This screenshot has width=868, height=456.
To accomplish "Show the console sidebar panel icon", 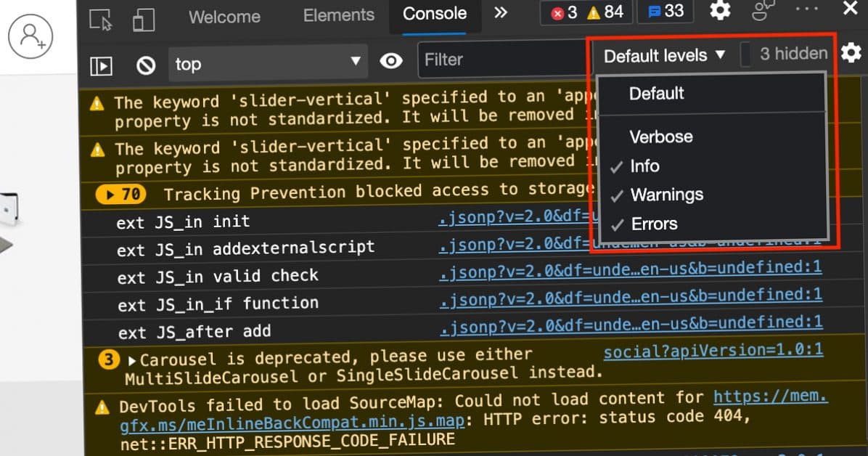I will pos(101,65).
